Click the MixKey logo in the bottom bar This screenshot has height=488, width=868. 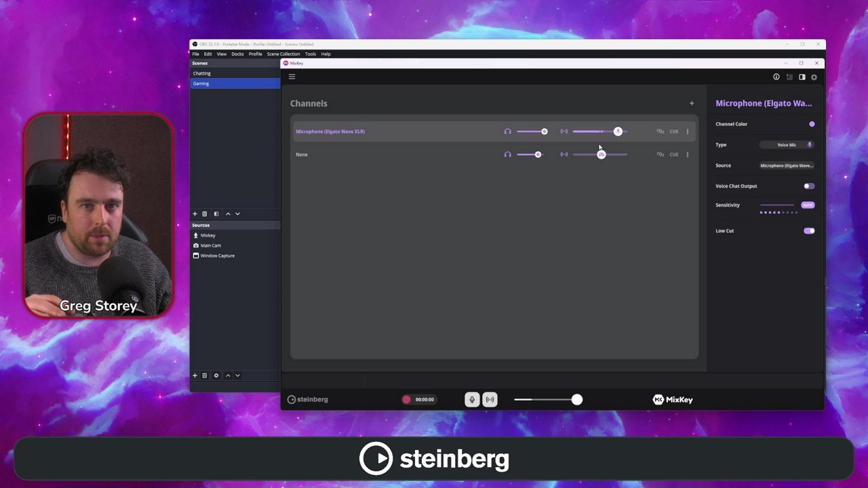pos(672,399)
